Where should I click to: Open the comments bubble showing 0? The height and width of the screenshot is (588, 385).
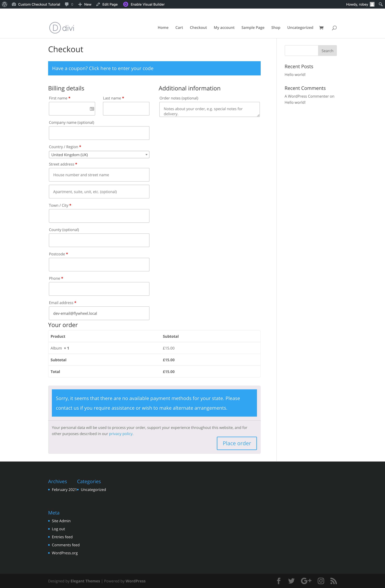pos(69,4)
